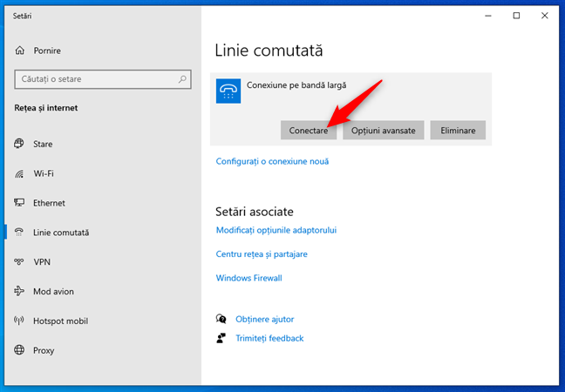This screenshot has height=392, width=565.
Task: Click the search magnifier icon
Action: 182,79
